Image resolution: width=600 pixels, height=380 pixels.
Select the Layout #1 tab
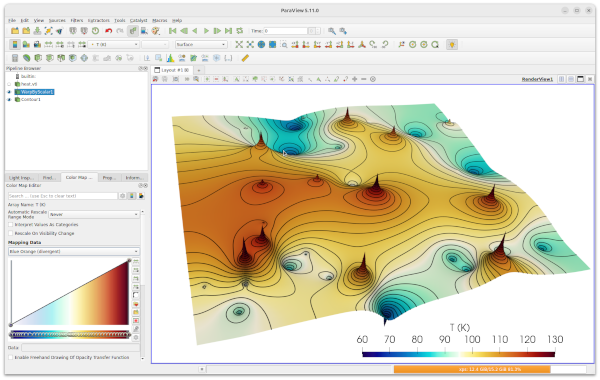coord(172,70)
